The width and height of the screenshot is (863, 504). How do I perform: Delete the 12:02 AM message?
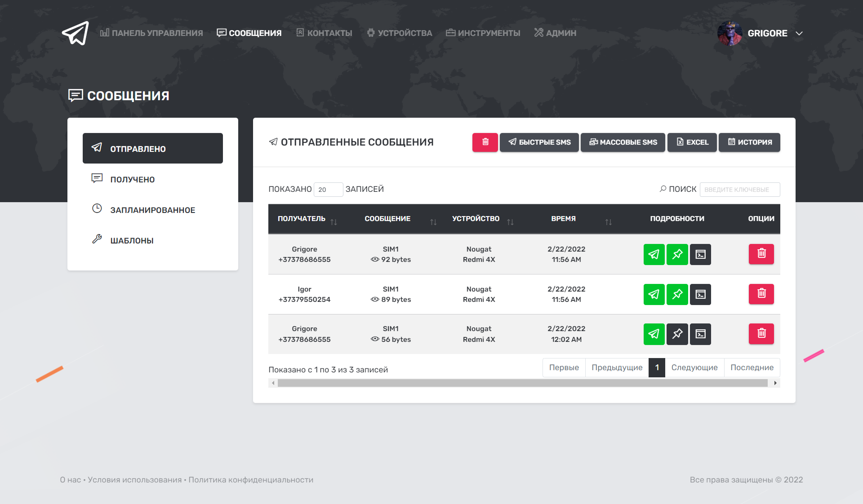[x=761, y=334]
